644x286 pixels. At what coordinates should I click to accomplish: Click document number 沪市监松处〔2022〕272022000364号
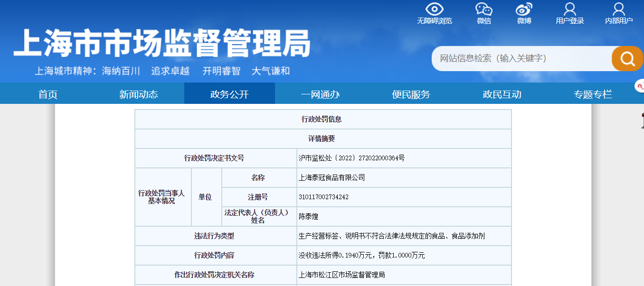(351, 158)
